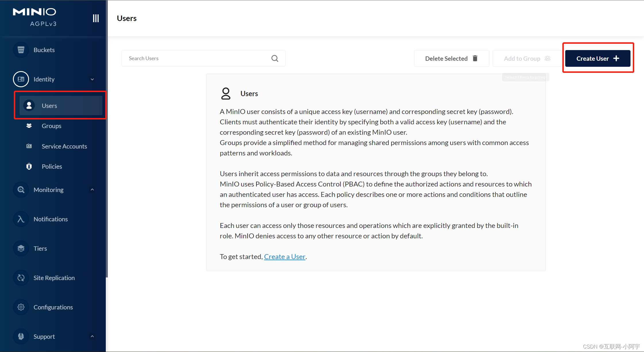Viewport: 644px width, 352px height.
Task: Collapse the Identity section chevron
Action: 92,79
